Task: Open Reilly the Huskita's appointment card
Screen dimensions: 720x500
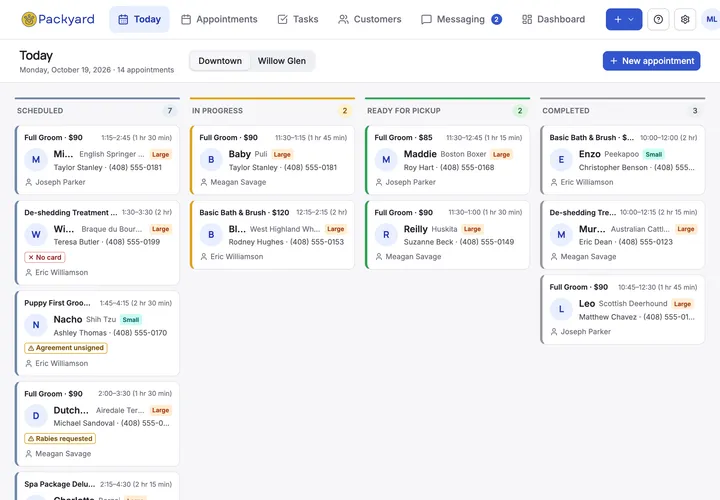Action: point(448,235)
